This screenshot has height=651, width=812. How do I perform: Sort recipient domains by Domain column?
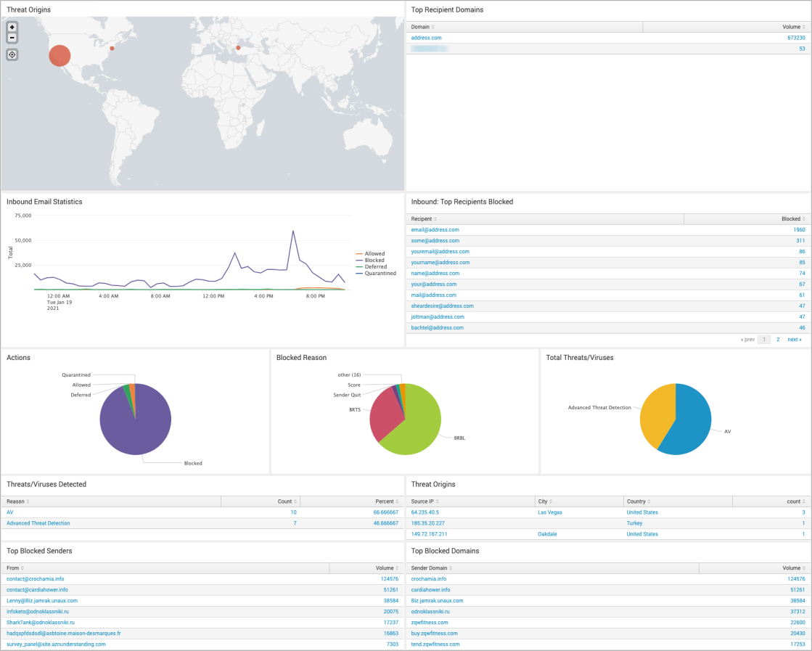[x=422, y=27]
